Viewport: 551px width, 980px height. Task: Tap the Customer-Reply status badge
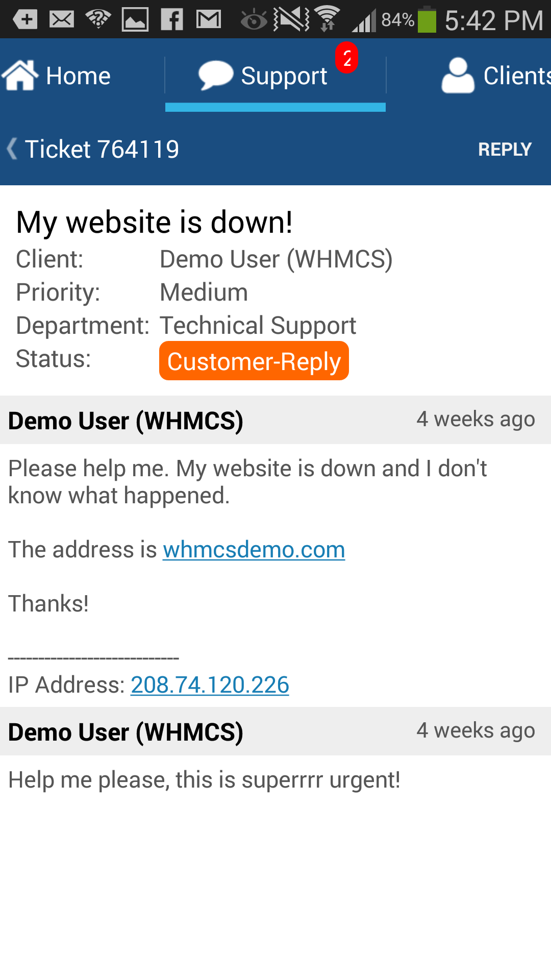(254, 361)
